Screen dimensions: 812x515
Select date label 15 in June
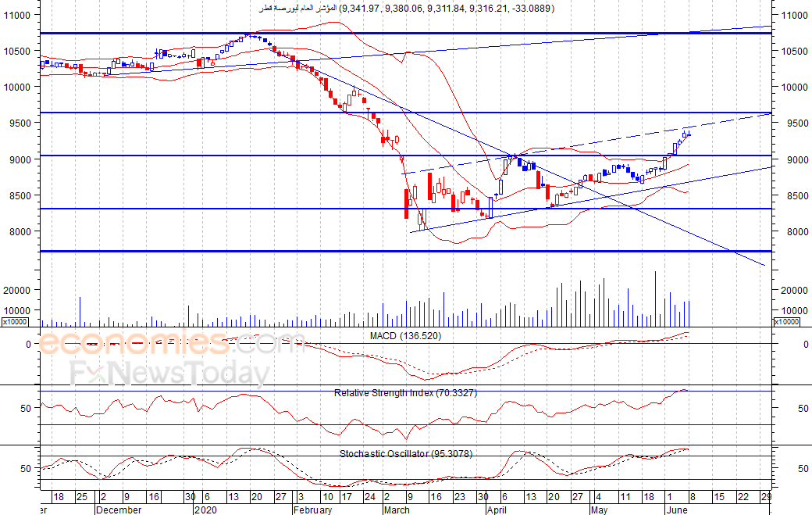coord(719,497)
